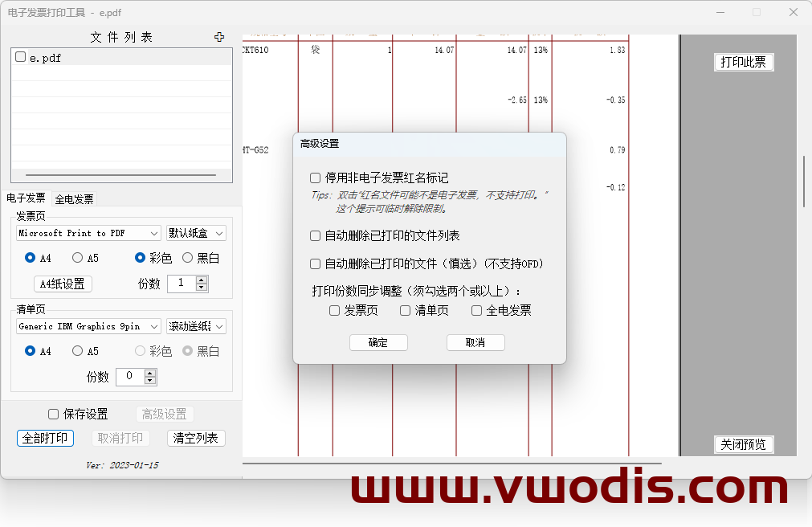
Task: Click the plus icon to add invoice files
Action: click(218, 36)
